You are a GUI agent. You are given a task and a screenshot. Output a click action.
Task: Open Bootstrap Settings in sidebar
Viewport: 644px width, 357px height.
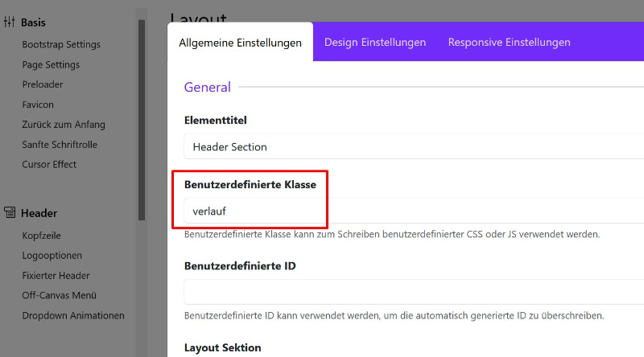[x=61, y=44]
